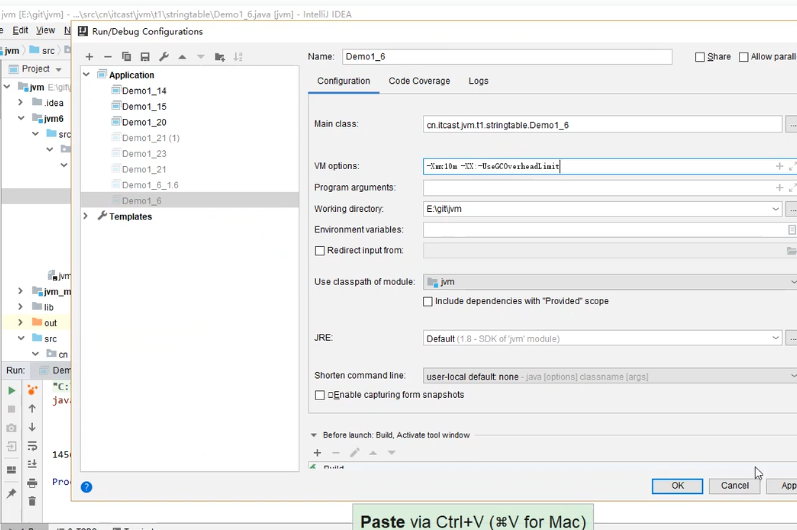Open Use classpath of module dropdown
797x530 pixels.
coord(793,282)
